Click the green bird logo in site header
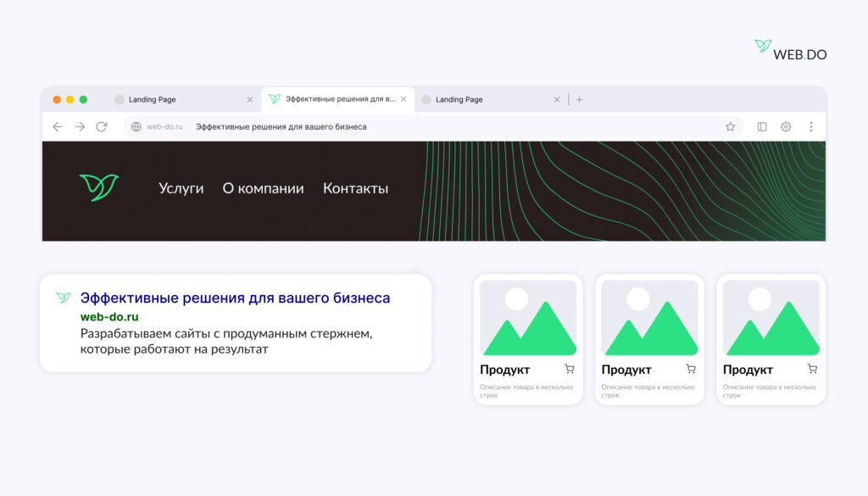The image size is (868, 496). point(99,187)
